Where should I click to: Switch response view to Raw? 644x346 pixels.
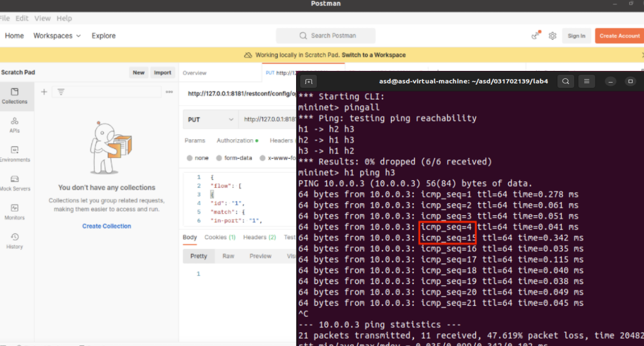[228, 256]
